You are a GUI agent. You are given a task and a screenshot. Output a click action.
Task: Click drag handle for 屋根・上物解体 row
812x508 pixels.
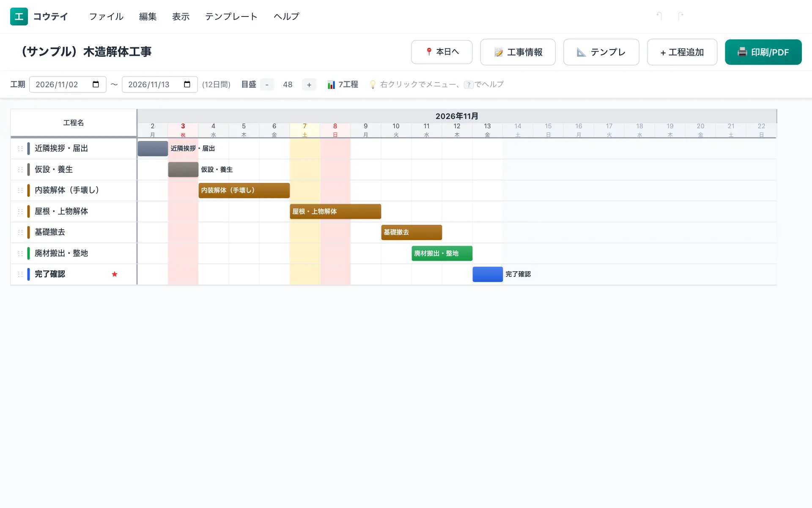pyautogui.click(x=20, y=211)
